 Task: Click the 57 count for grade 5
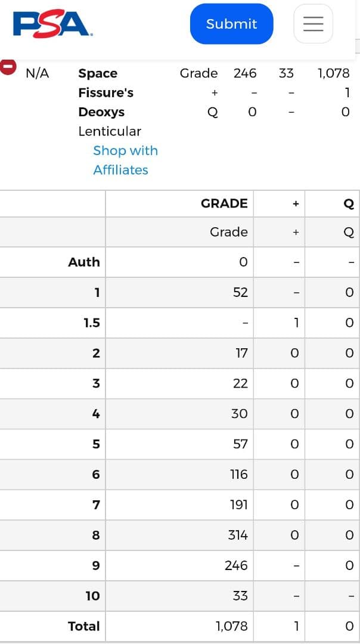tap(240, 444)
